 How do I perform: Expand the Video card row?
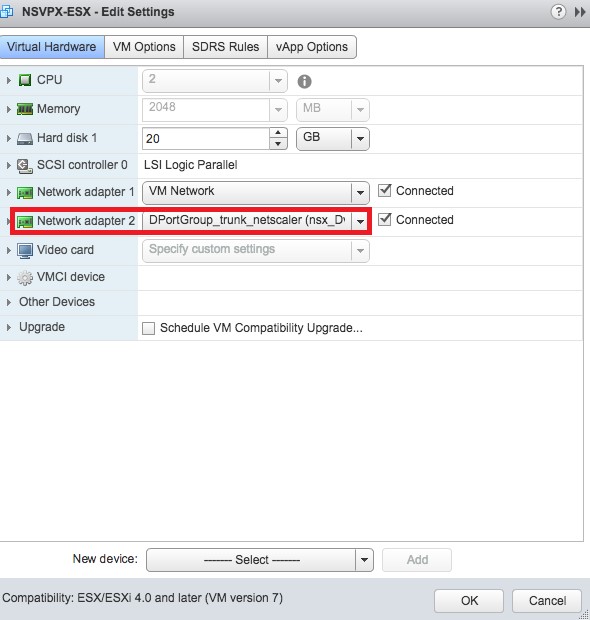click(x=8, y=250)
